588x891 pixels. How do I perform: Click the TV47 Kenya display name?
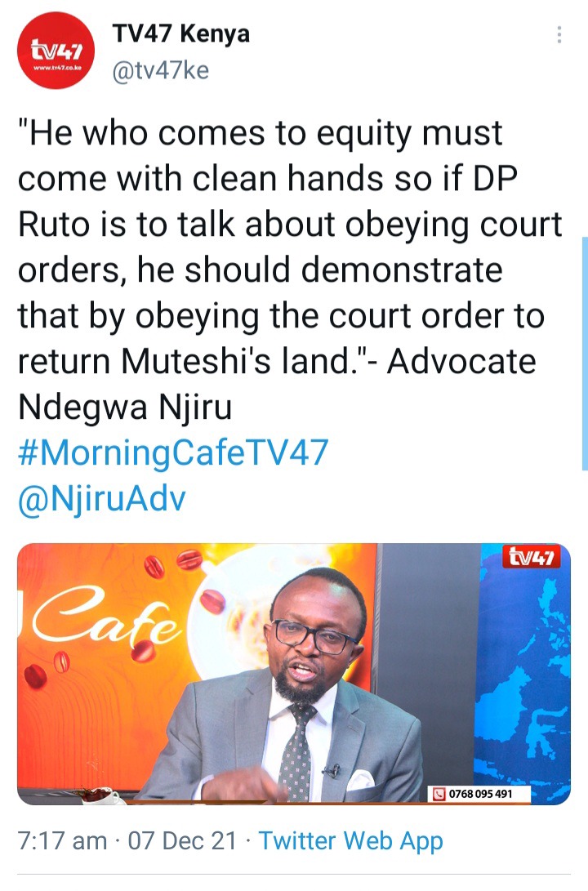click(x=181, y=33)
